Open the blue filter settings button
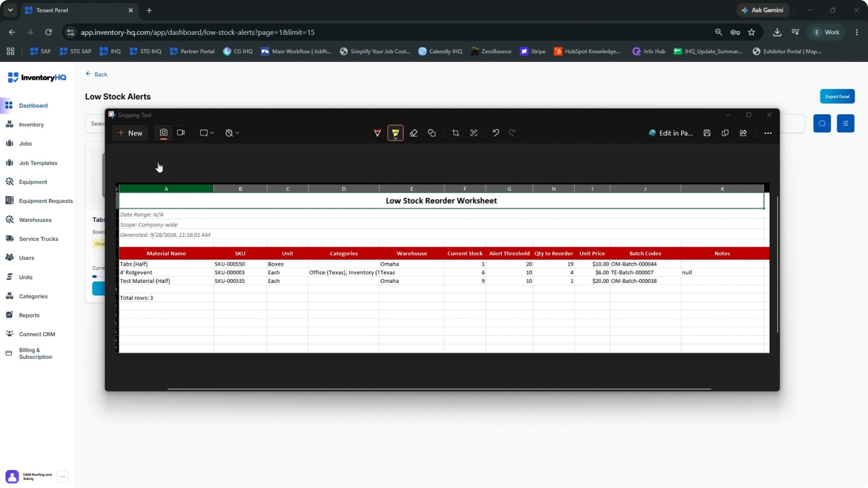This screenshot has height=488, width=868. click(845, 123)
